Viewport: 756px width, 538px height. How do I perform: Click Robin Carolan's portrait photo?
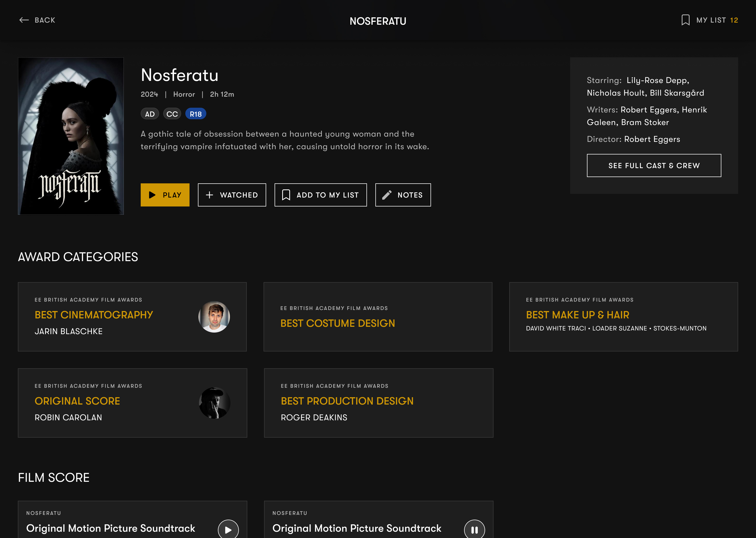(214, 403)
